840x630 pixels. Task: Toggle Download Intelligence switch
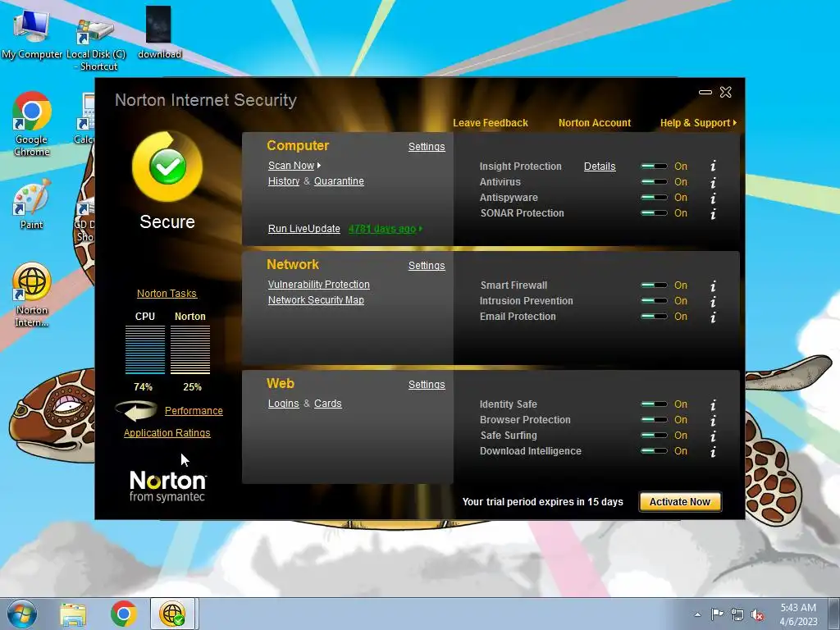click(x=654, y=450)
